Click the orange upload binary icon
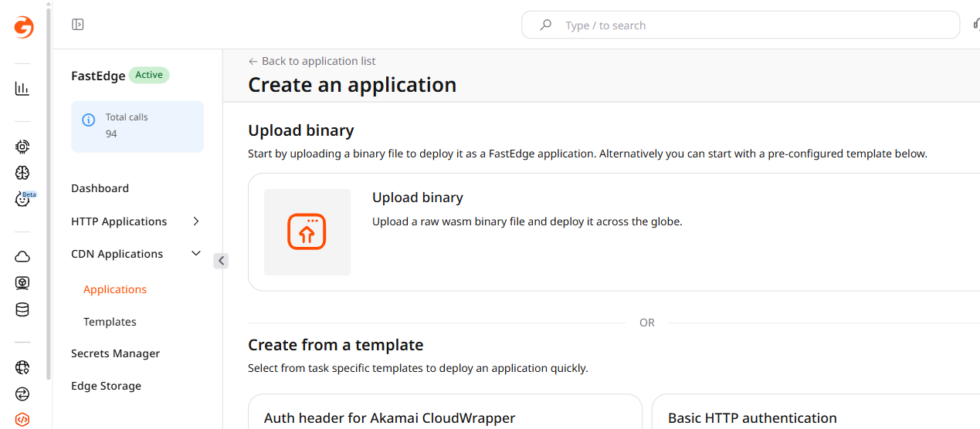 point(307,232)
